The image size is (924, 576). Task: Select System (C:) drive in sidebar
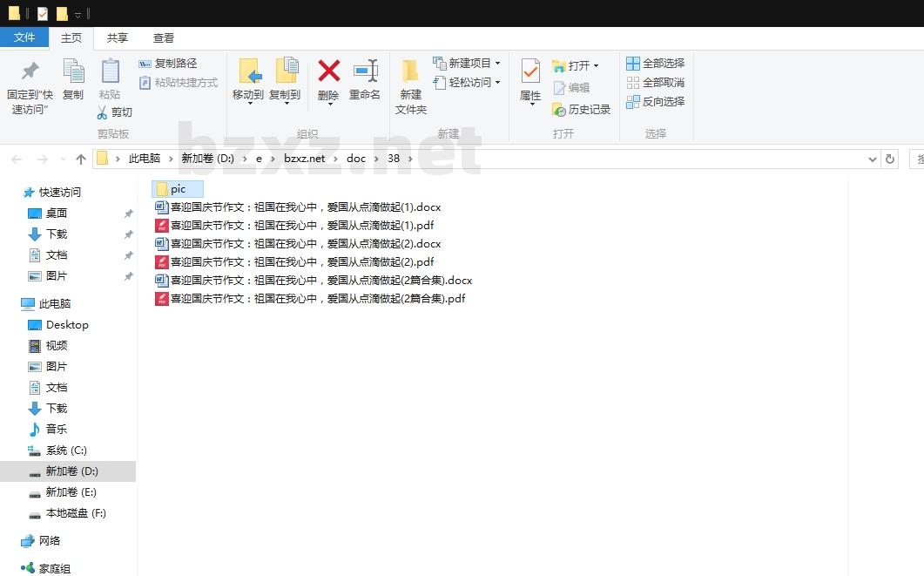click(66, 451)
